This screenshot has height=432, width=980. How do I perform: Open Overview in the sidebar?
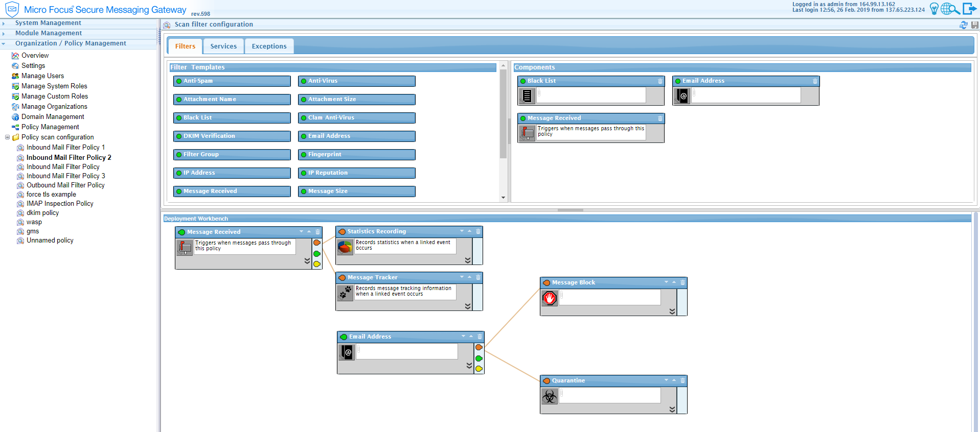tap(35, 55)
